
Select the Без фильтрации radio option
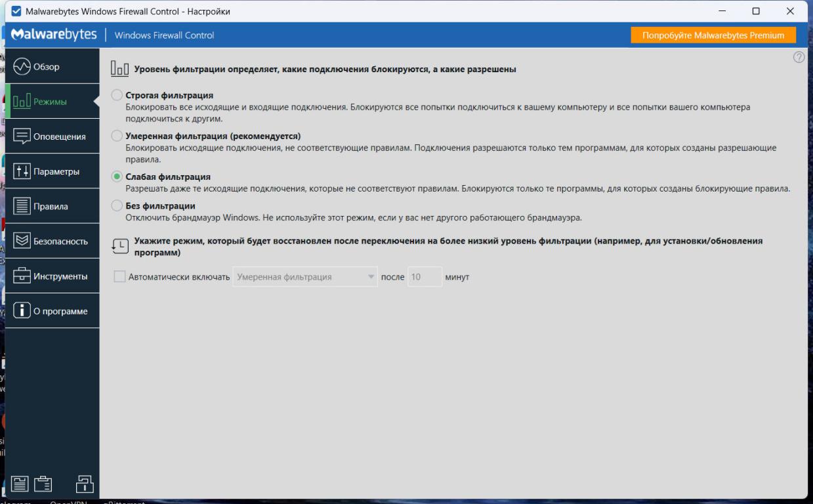tap(117, 205)
